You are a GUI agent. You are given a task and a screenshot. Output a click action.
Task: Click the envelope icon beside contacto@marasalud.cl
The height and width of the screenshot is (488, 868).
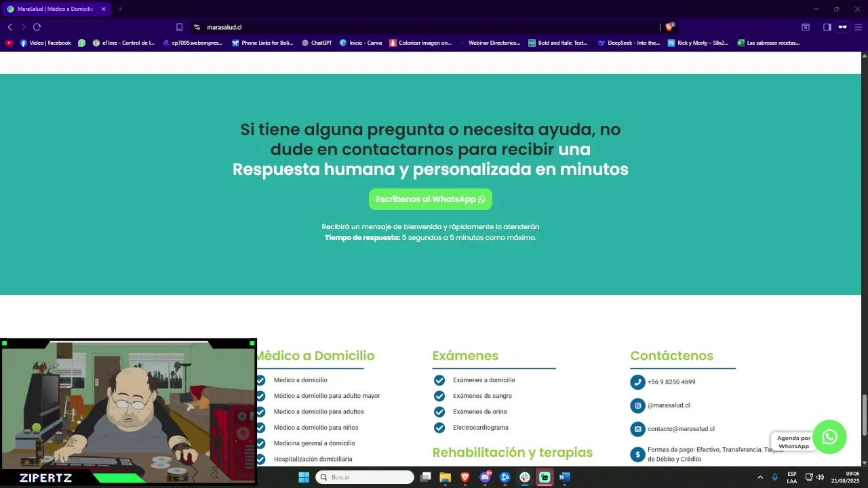tap(637, 429)
